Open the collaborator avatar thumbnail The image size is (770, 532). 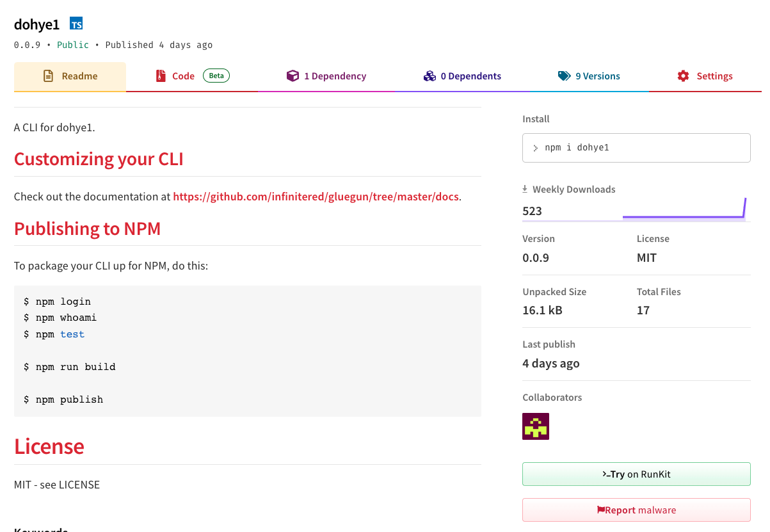point(536,426)
